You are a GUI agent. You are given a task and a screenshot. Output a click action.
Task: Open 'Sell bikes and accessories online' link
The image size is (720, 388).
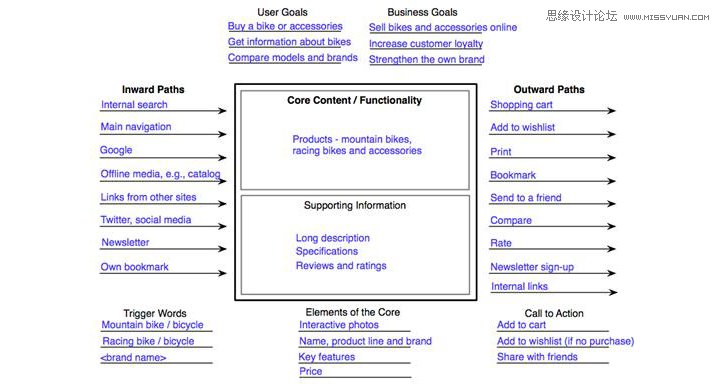443,28
